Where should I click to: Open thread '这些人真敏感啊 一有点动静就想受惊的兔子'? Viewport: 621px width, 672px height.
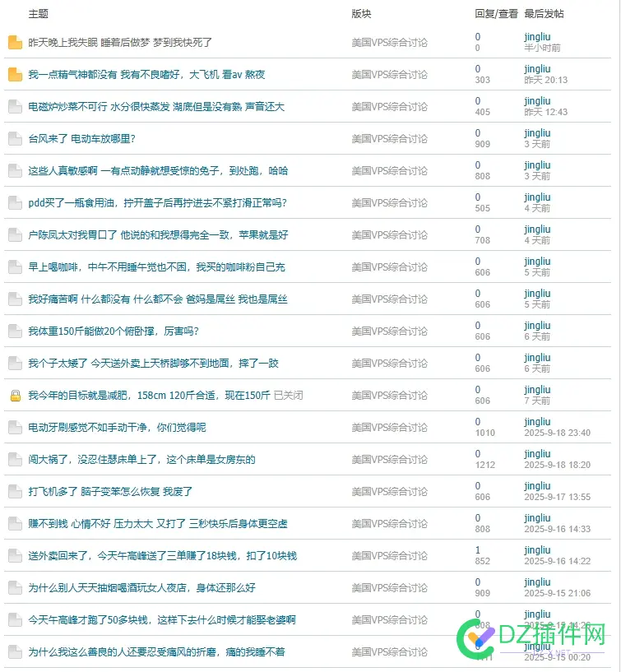tap(158, 171)
